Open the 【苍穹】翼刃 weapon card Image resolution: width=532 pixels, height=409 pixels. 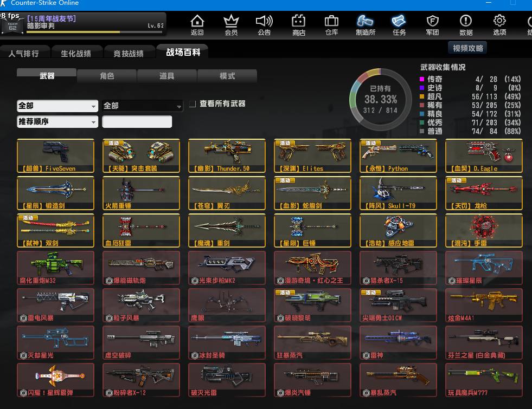tap(227, 193)
